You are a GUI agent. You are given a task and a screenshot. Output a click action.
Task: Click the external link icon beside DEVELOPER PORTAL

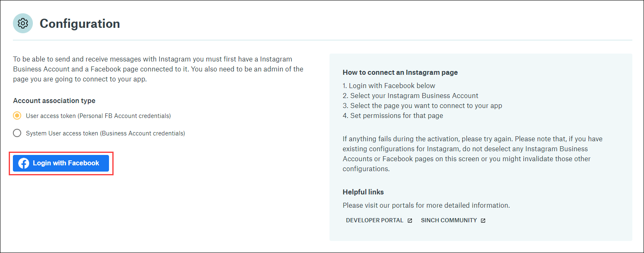click(x=410, y=220)
